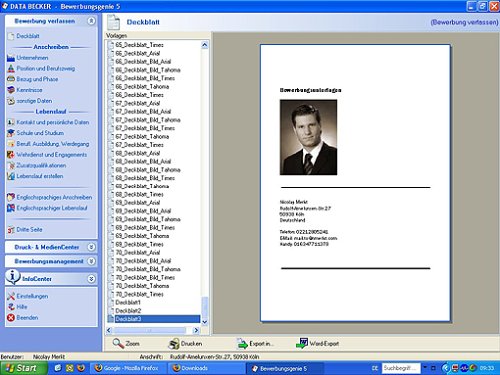Image resolution: width=500 pixels, height=375 pixels.
Task: Select template Deckblatt2
Action: click(x=128, y=311)
